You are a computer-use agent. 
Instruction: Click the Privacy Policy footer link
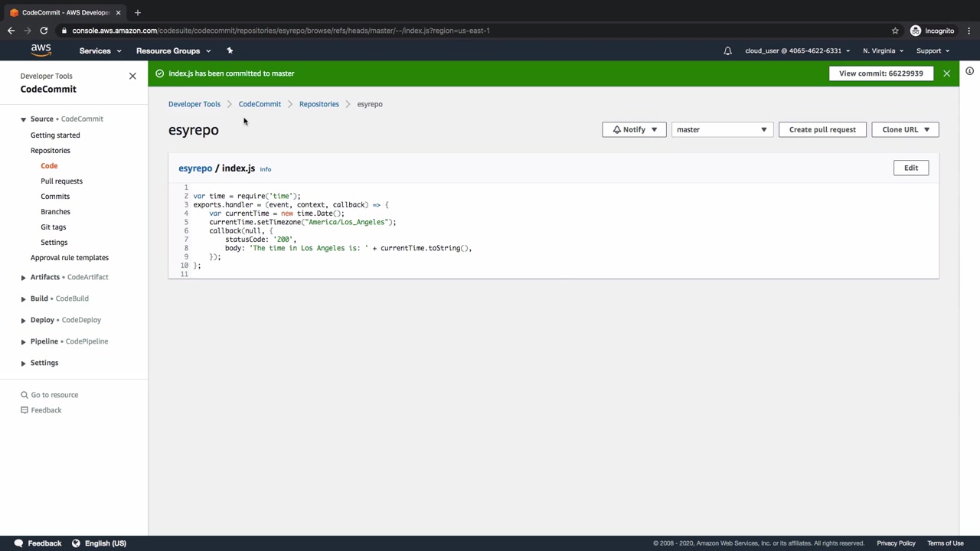click(x=897, y=543)
